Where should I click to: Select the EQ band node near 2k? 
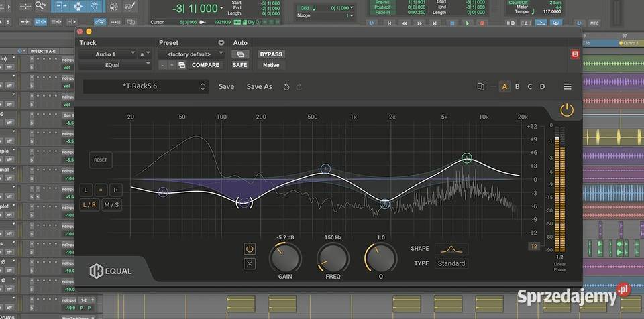click(385, 204)
